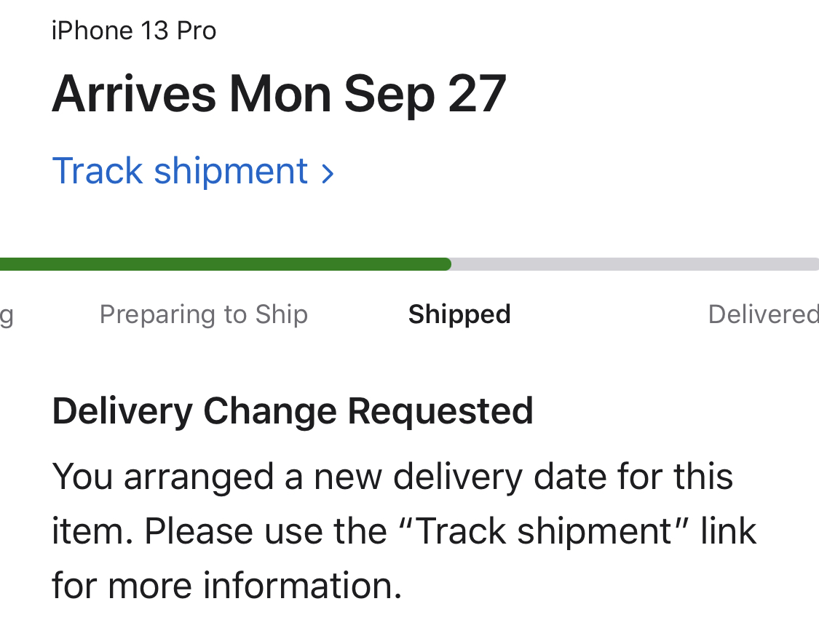Click the Delivery Change Requested heading
Viewport: 819px width, 644px height.
[293, 411]
